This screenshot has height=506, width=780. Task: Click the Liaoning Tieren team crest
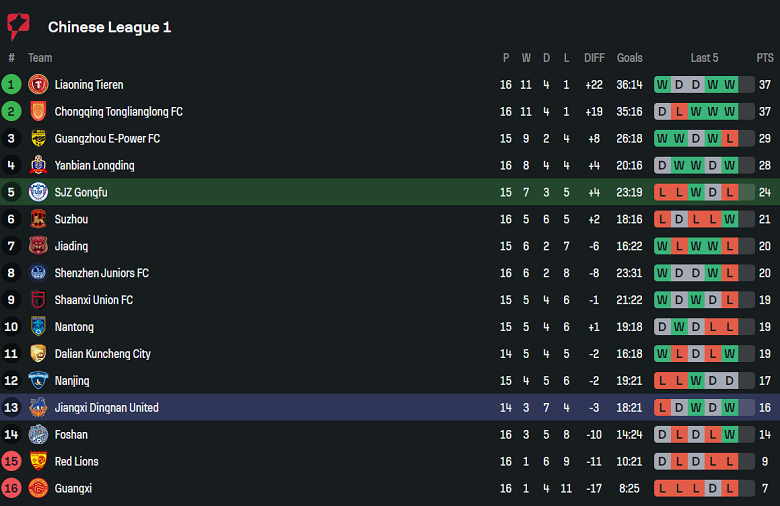pos(38,85)
